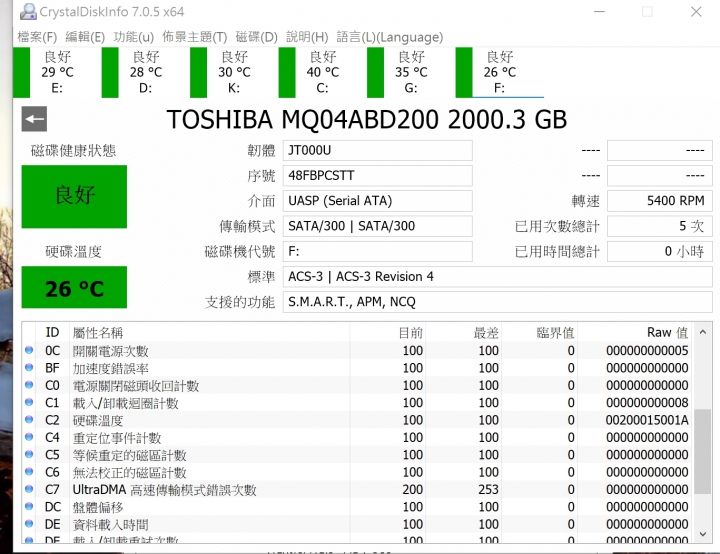Click the blue status dot for attribute DC
This screenshot has width=720, height=554.
[x=29, y=506]
